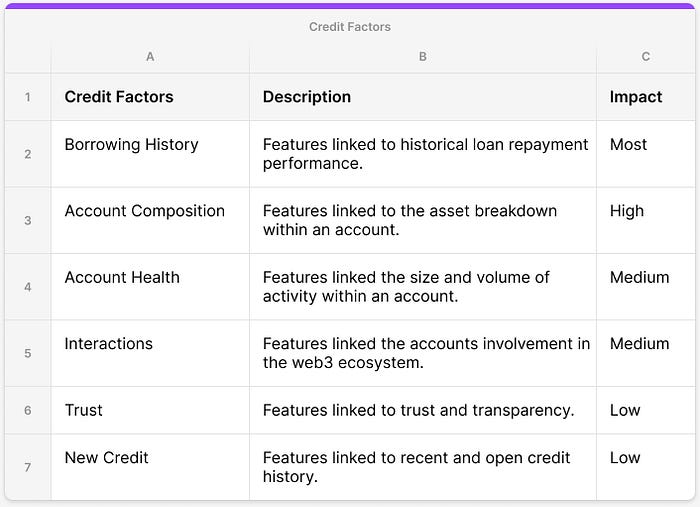Select the Interactions cell
700x507 pixels.
click(x=109, y=344)
